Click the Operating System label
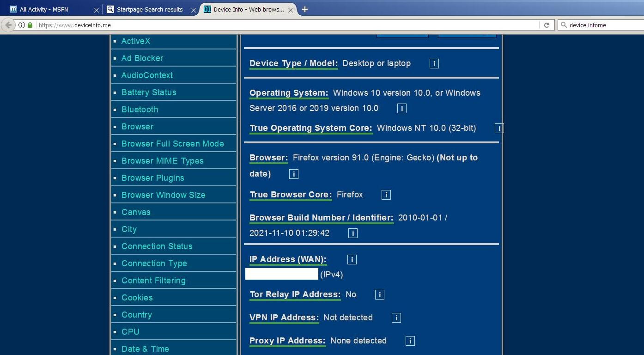The width and height of the screenshot is (644, 355). pyautogui.click(x=289, y=93)
